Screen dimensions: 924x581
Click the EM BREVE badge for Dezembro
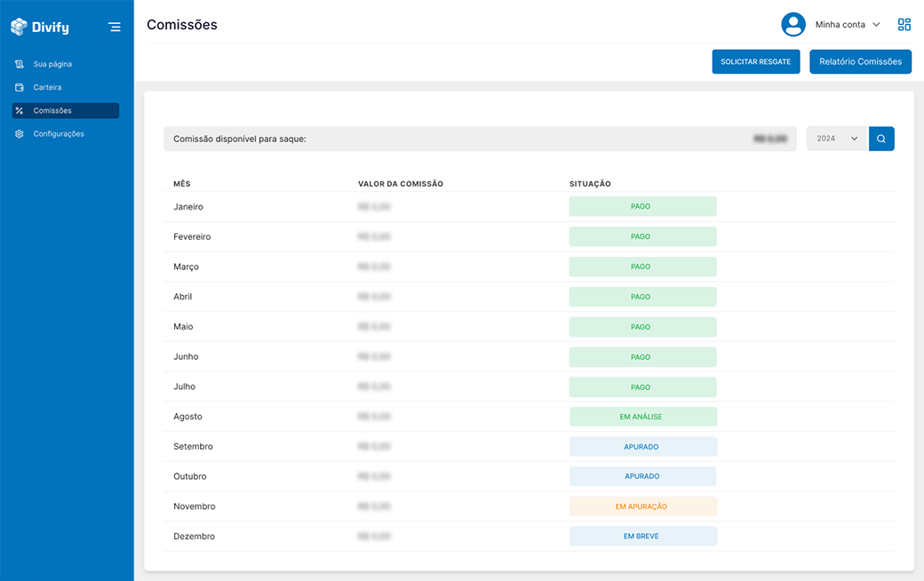(x=641, y=537)
